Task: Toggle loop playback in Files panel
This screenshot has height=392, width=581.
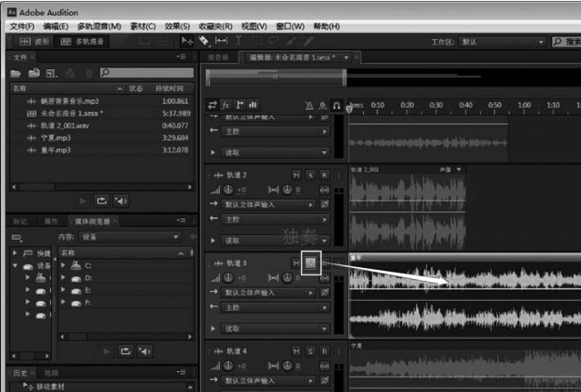Action: click(101, 200)
